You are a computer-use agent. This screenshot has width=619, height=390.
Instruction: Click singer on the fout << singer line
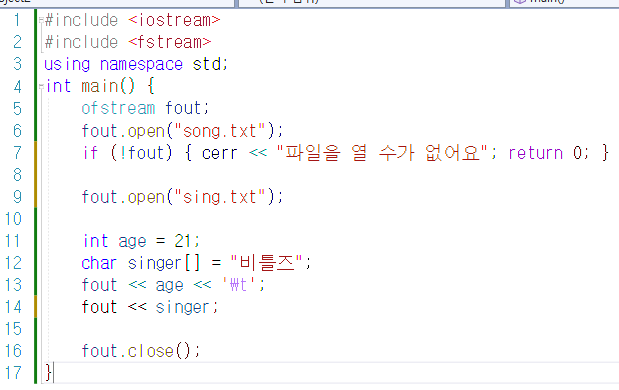coord(182,307)
